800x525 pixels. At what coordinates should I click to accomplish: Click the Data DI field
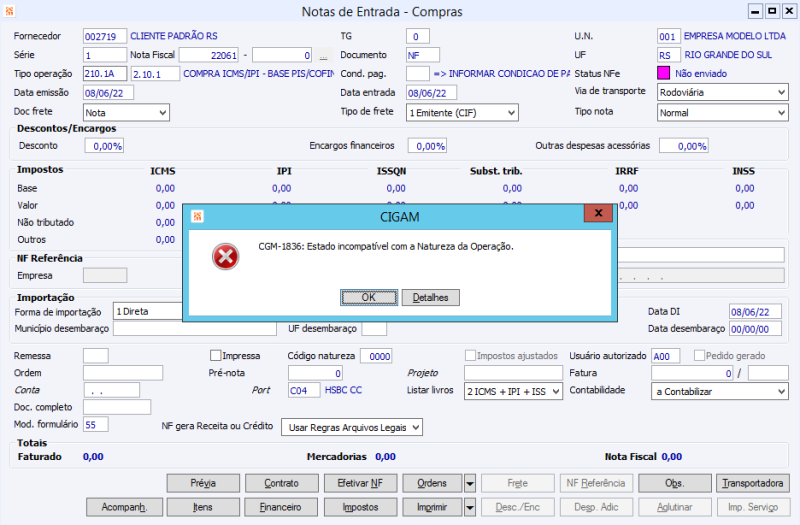click(756, 312)
